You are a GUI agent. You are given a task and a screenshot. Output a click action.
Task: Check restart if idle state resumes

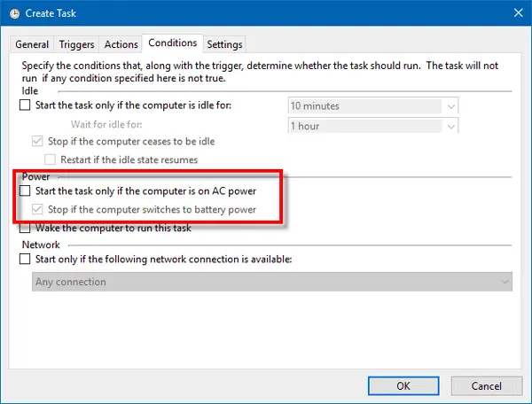coord(50,159)
